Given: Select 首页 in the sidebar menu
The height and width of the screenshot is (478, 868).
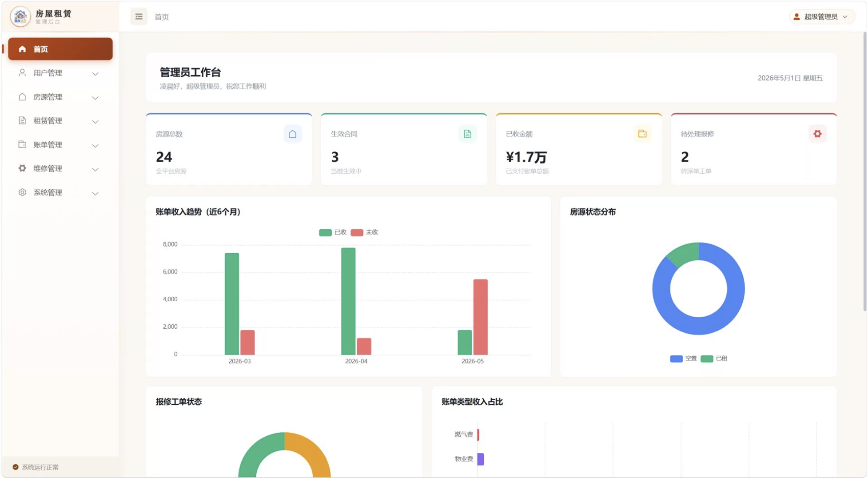Looking at the screenshot, I should click(x=60, y=49).
